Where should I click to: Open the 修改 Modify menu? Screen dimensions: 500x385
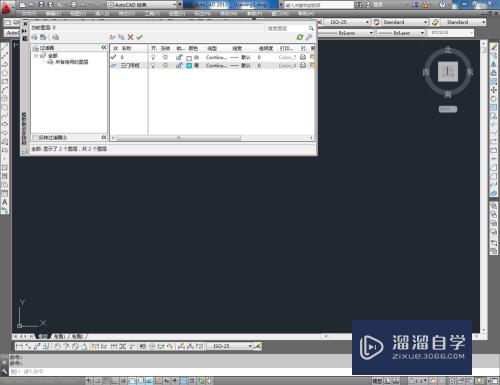(x=229, y=14)
